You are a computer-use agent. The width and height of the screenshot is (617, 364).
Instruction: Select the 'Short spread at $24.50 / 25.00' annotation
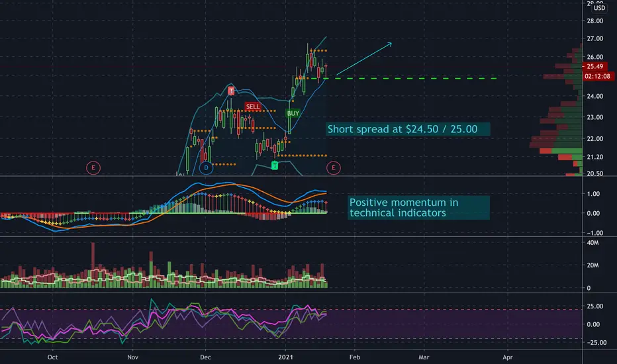point(408,129)
